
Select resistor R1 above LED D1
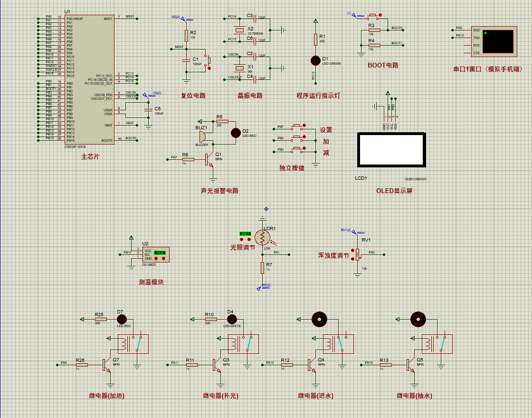pyautogui.click(x=315, y=39)
